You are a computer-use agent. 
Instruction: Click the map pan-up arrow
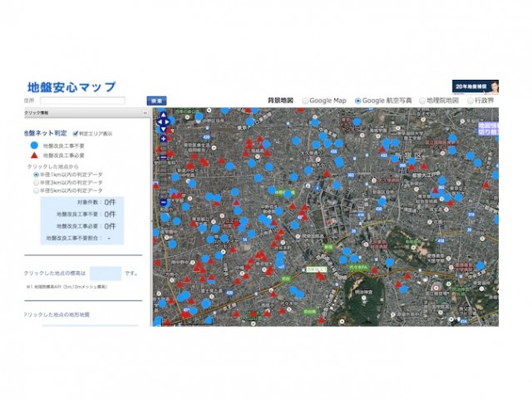click(x=164, y=115)
